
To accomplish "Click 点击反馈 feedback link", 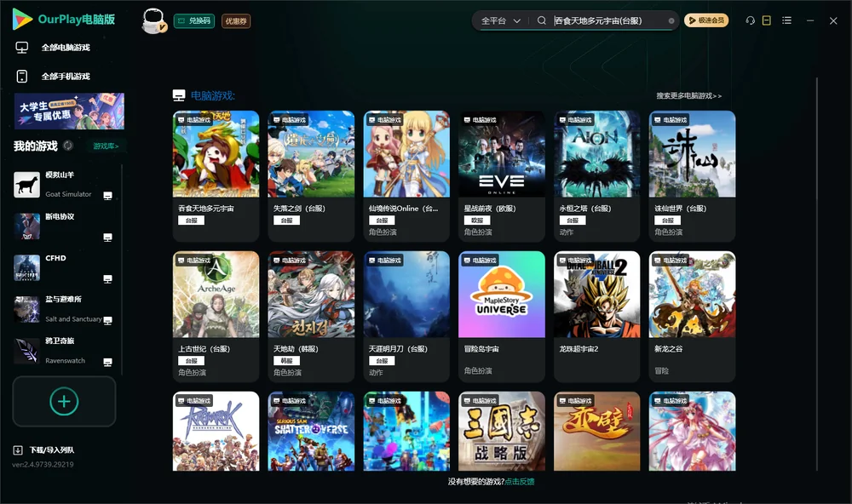I will tap(520, 482).
